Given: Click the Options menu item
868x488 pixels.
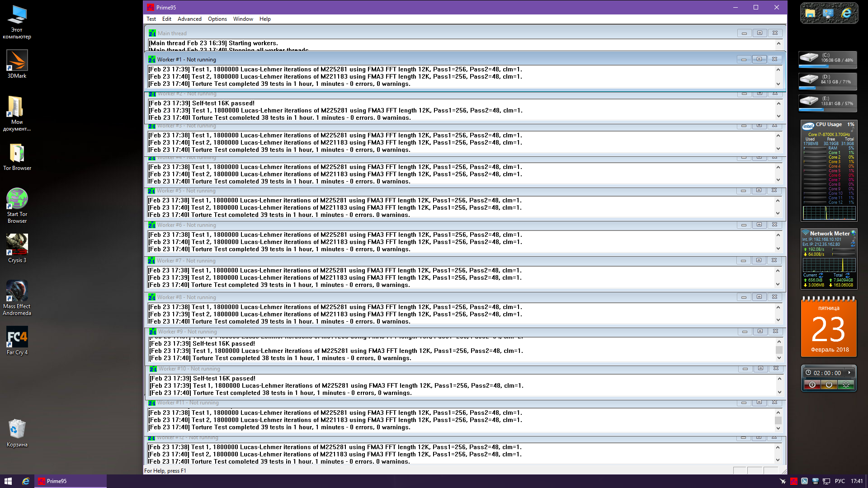Looking at the screenshot, I should point(217,19).
